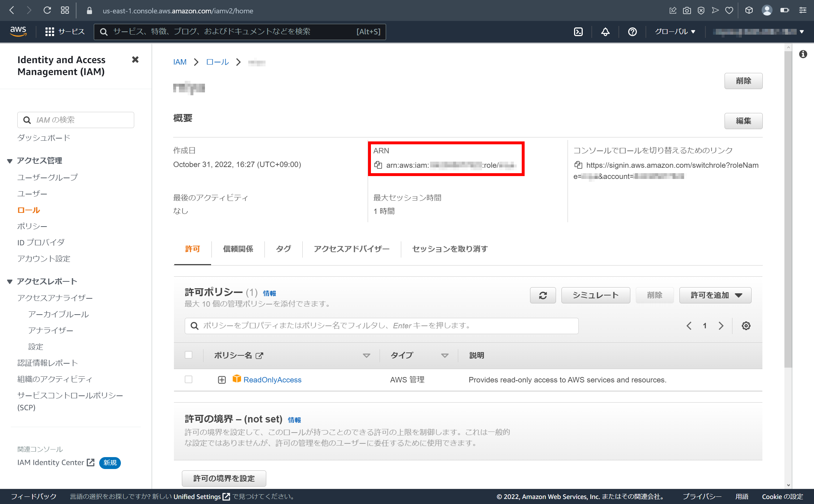
Task: Open ID プロバイダ in the sidebar
Action: 41,242
